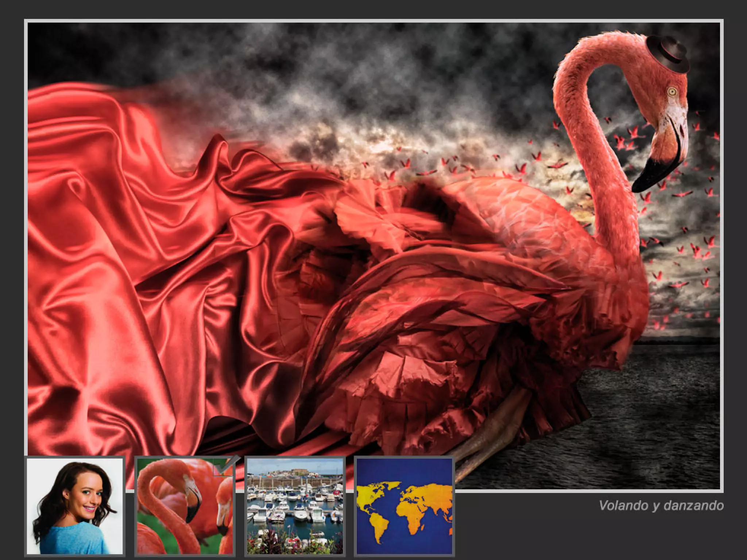The height and width of the screenshot is (560, 747).
Task: Select the smiling woman portrait thumbnail
Action: (x=75, y=506)
